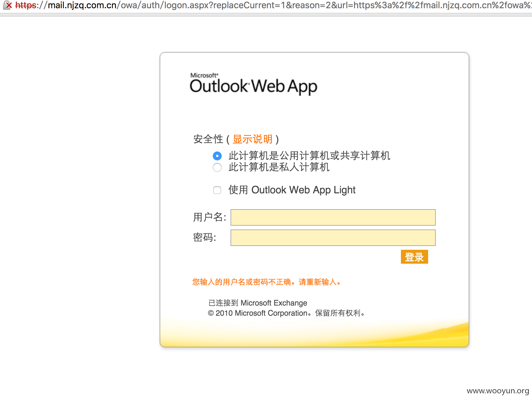
Task: Click the orange 登录 login button
Action: [x=414, y=257]
